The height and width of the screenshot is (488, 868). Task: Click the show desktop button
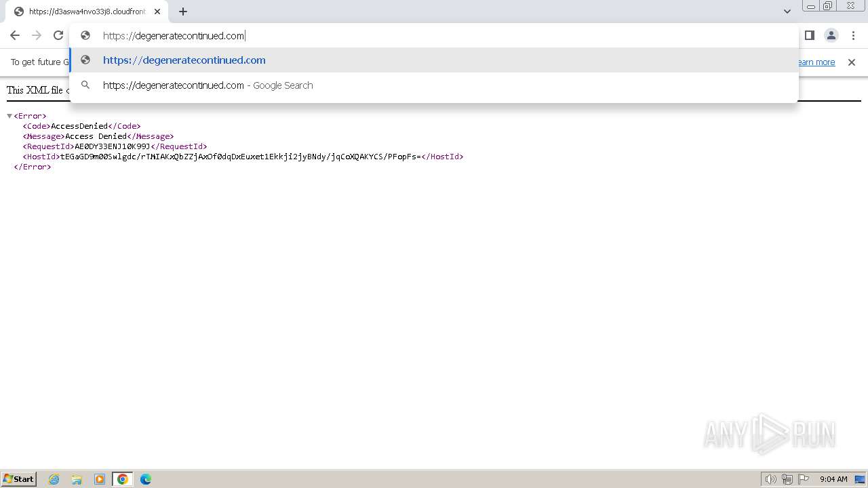860,479
